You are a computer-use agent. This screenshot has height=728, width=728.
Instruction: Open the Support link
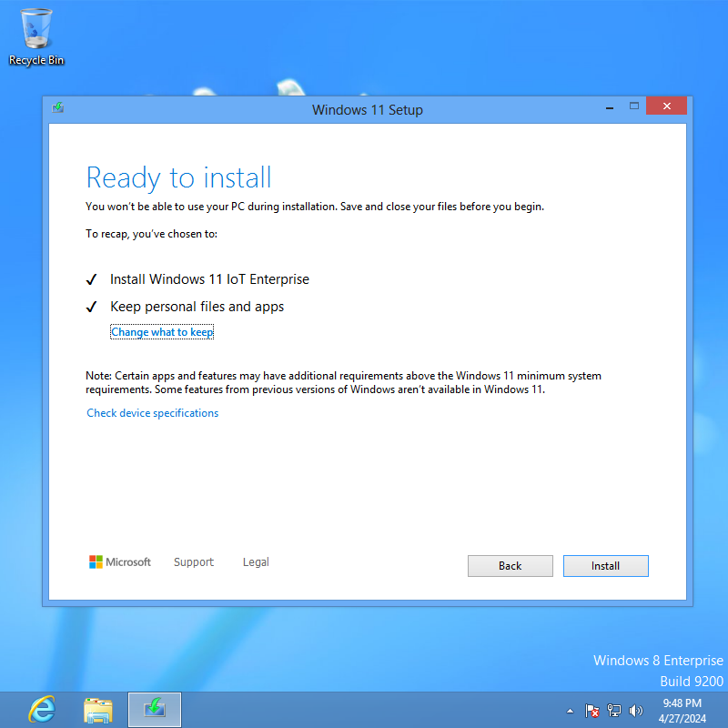tap(194, 562)
